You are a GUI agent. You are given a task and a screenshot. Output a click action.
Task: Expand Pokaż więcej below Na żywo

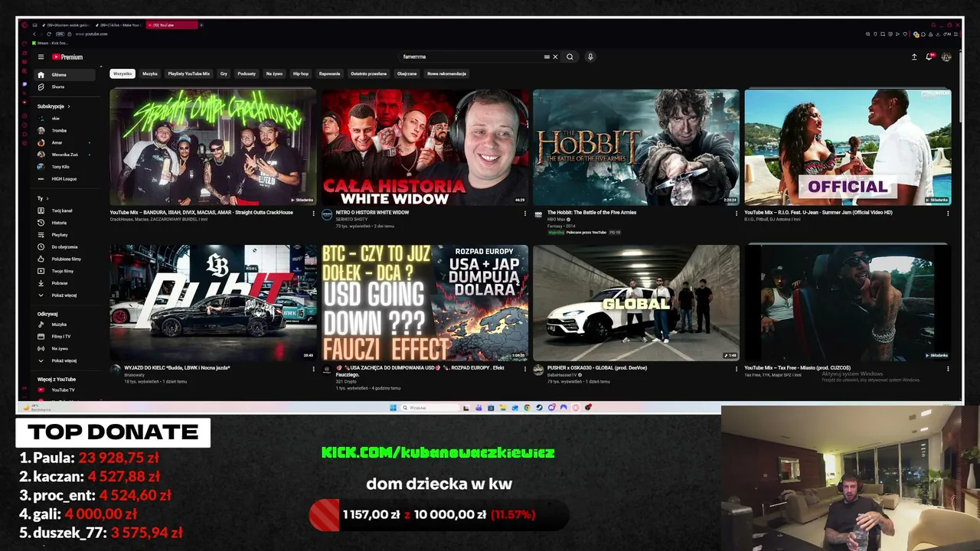(x=64, y=360)
